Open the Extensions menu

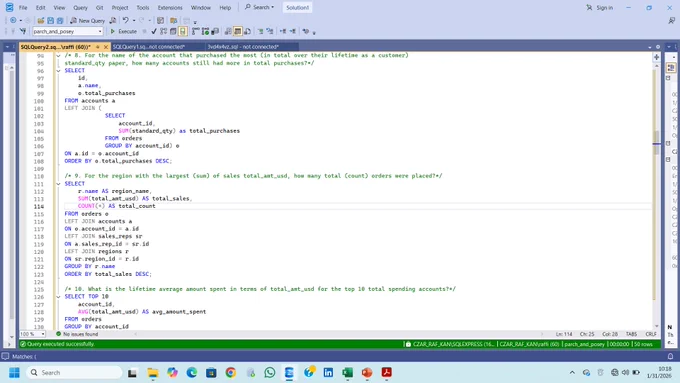(170, 7)
